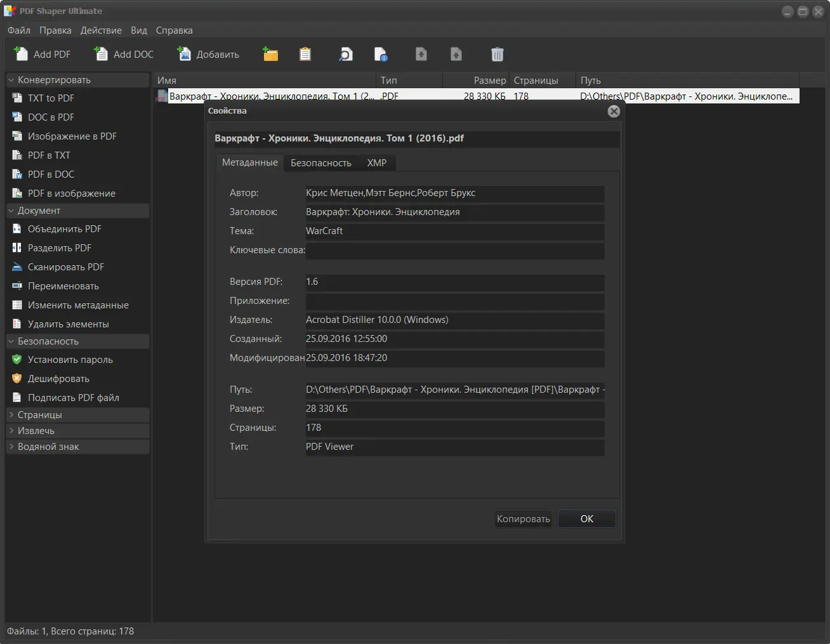The width and height of the screenshot is (830, 644).
Task: Click the file properties info icon
Action: tap(381, 54)
